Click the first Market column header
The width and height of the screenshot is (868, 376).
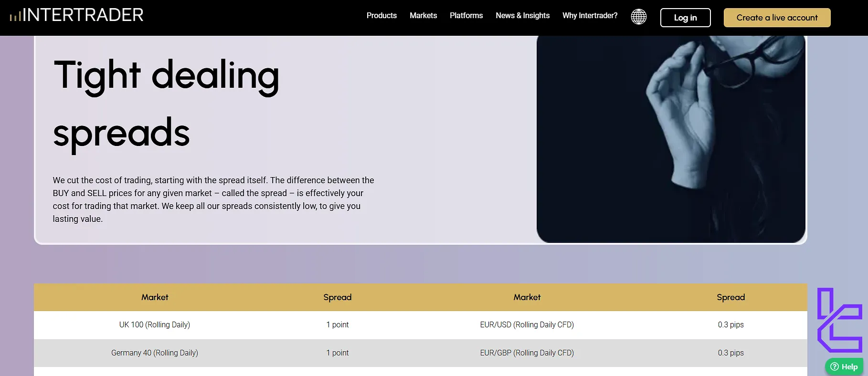155,297
